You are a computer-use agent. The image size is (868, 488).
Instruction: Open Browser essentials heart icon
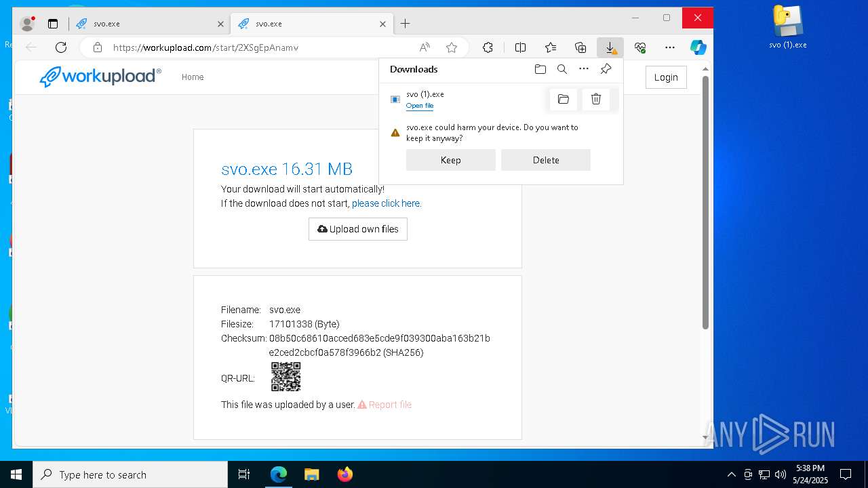(640, 47)
